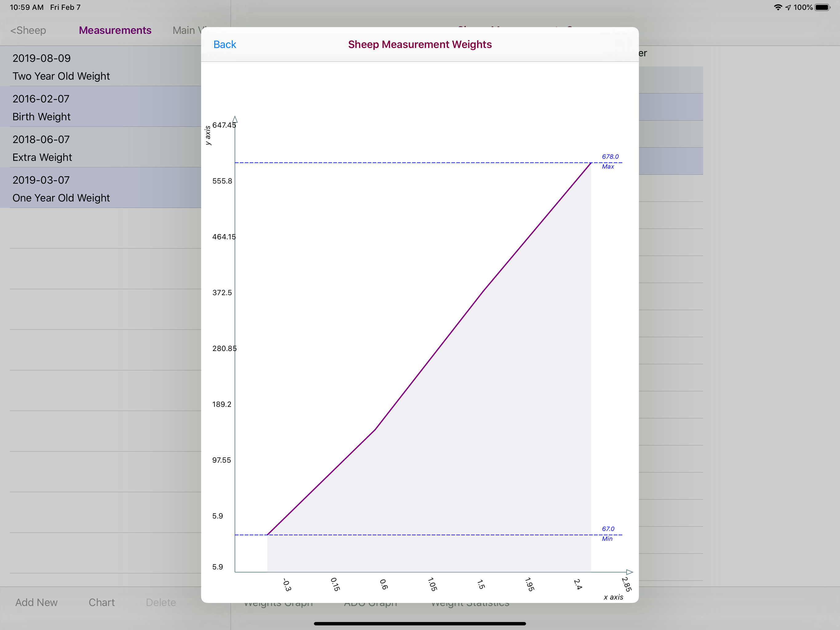The image size is (840, 630).
Task: Open the Measurements tab
Action: point(115,30)
